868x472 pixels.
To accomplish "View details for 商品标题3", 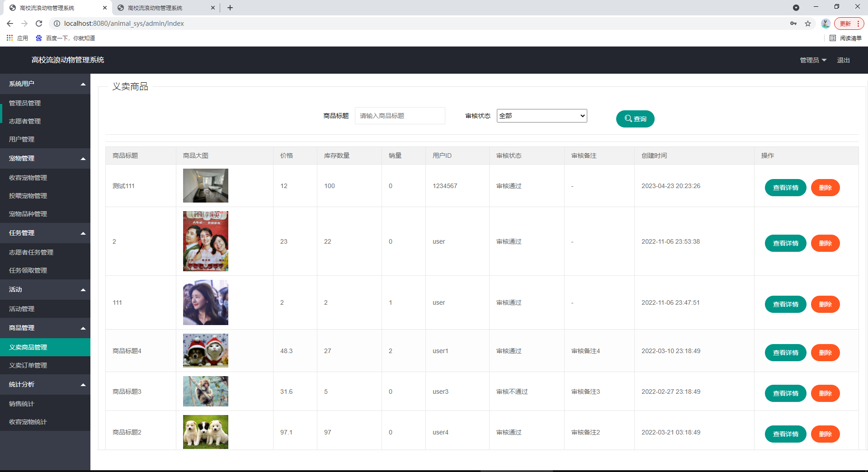I will click(785, 393).
